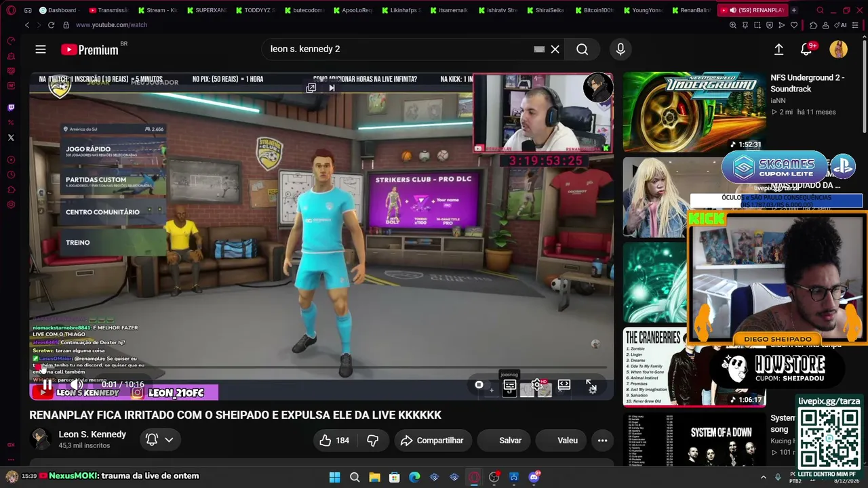Go to the YouTube Premium home logo
The width and height of the screenshot is (868, 488).
(90, 49)
